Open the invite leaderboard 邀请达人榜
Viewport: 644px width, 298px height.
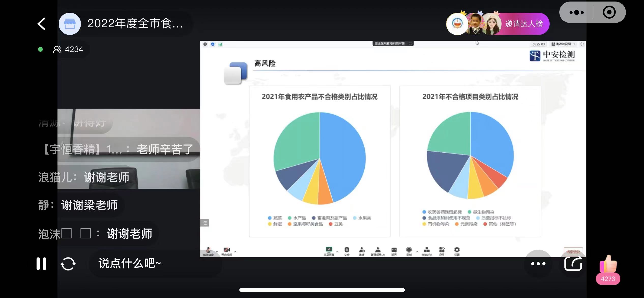tap(524, 24)
